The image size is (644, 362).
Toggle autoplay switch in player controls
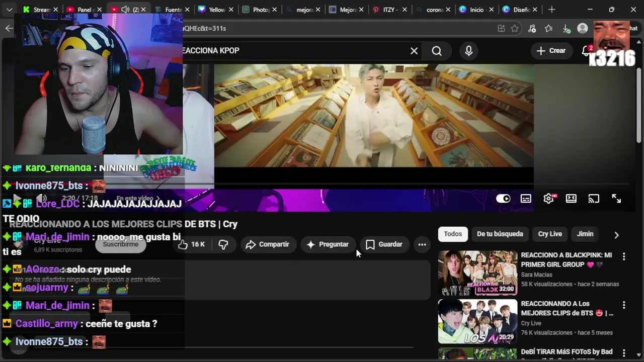click(x=503, y=199)
